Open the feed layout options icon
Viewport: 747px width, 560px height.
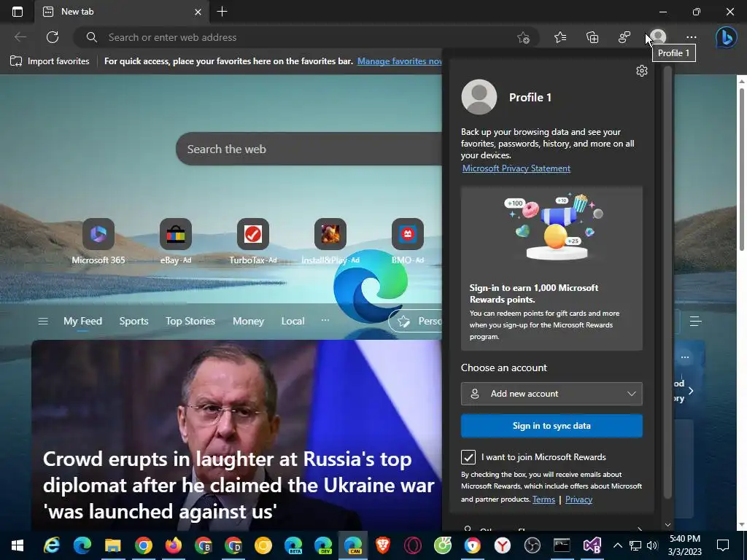point(695,321)
